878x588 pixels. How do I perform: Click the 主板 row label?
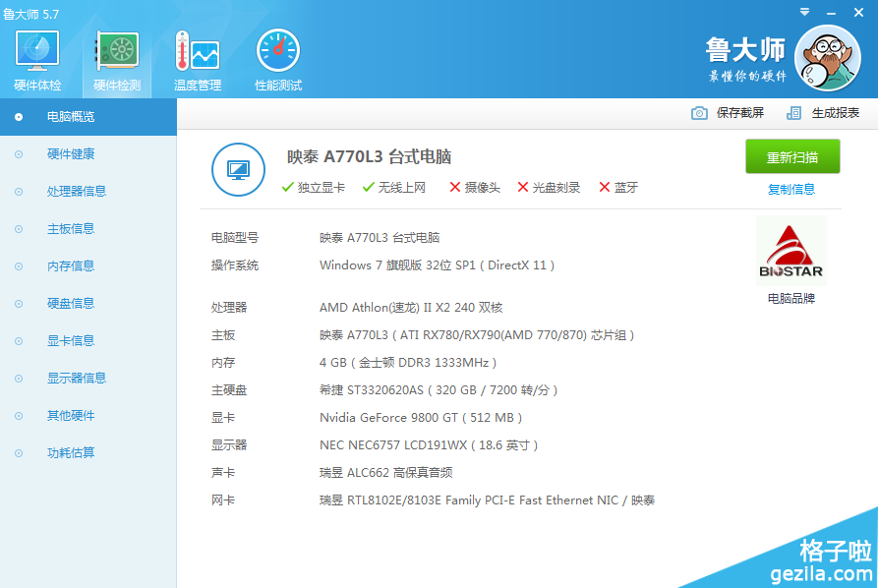pos(223,335)
